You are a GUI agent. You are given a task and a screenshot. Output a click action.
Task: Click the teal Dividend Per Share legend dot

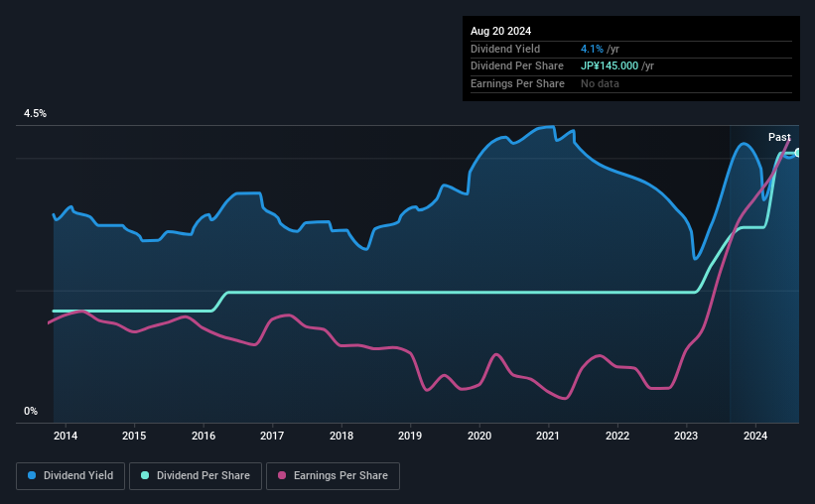click(145, 475)
